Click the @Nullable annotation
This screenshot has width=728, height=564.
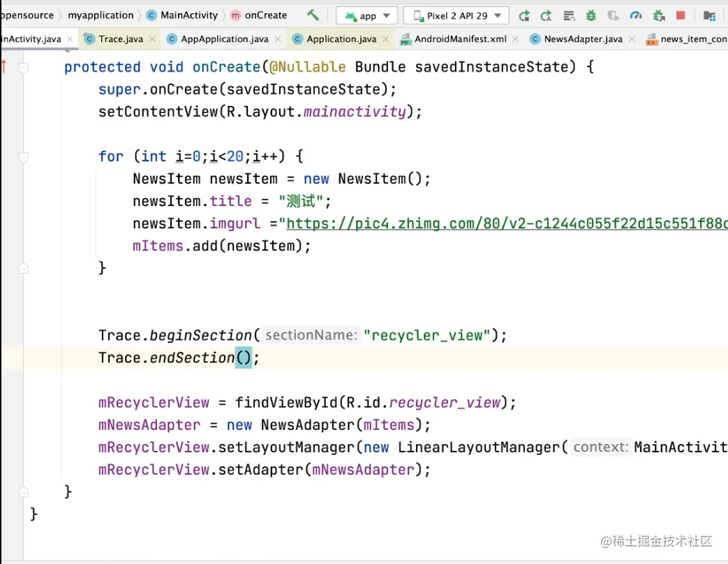click(x=307, y=67)
